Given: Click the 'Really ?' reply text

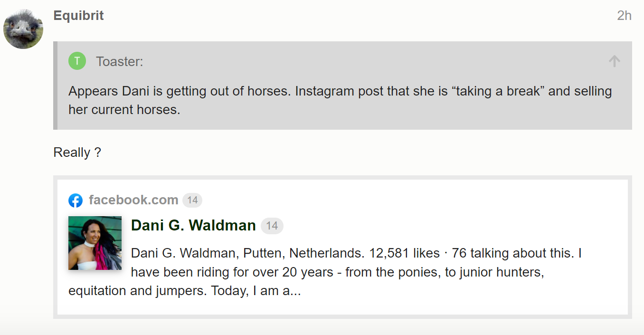Looking at the screenshot, I should click(x=77, y=153).
